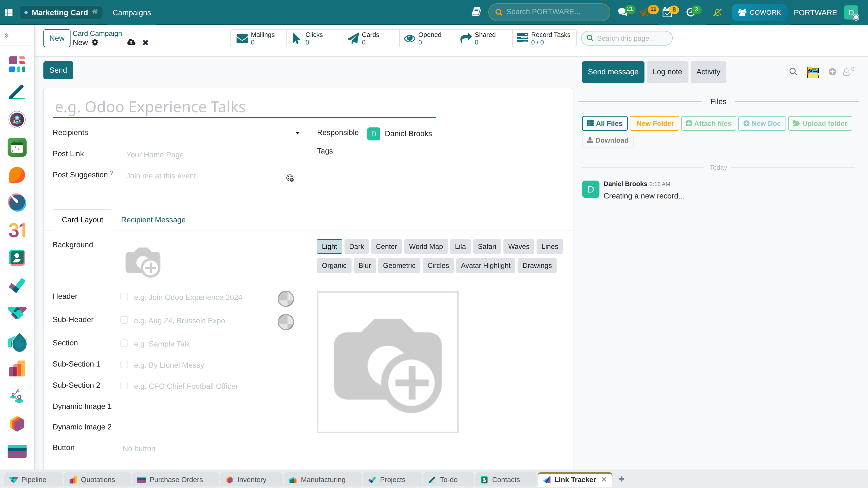Image resolution: width=868 pixels, height=488 pixels.
Task: Switch to the Recipient Message tab
Action: coord(153,220)
